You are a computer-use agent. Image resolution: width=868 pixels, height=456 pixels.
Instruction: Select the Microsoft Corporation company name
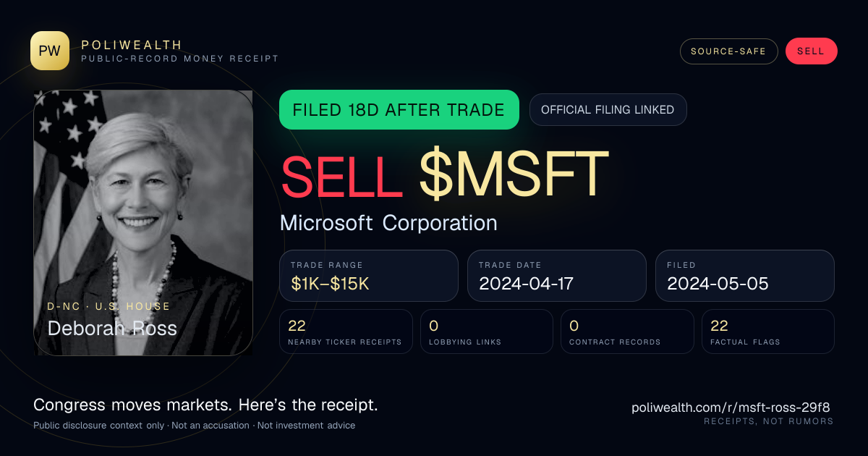tap(388, 223)
